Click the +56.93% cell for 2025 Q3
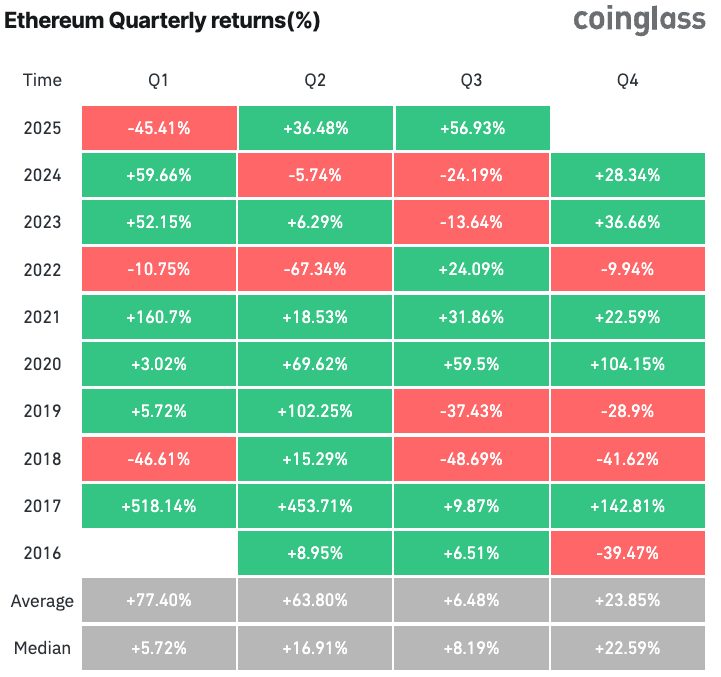 point(473,128)
